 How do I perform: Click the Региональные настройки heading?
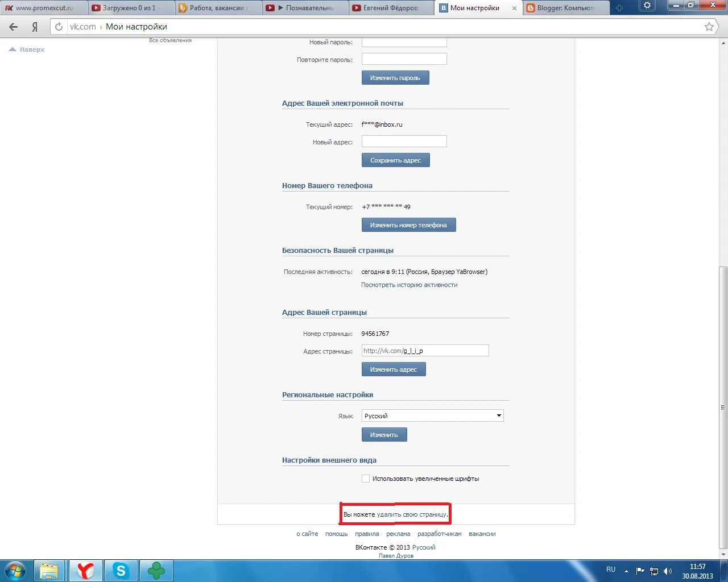click(328, 395)
